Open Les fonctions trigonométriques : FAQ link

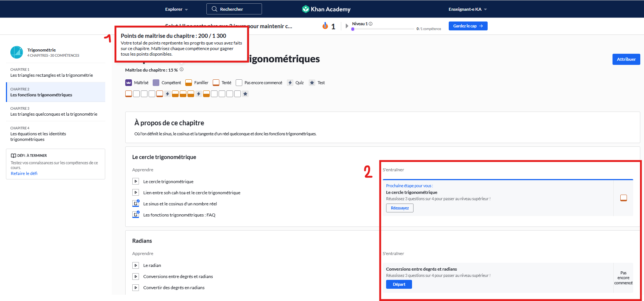(179, 215)
